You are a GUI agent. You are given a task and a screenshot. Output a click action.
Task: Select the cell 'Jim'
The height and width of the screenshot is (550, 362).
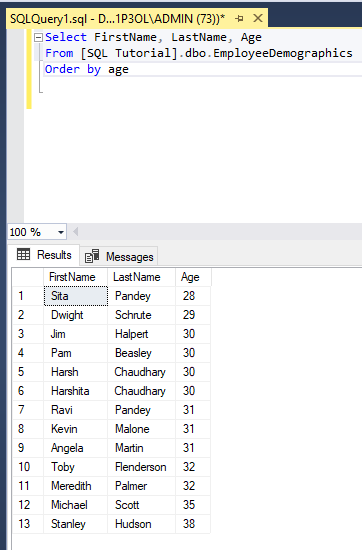75,334
